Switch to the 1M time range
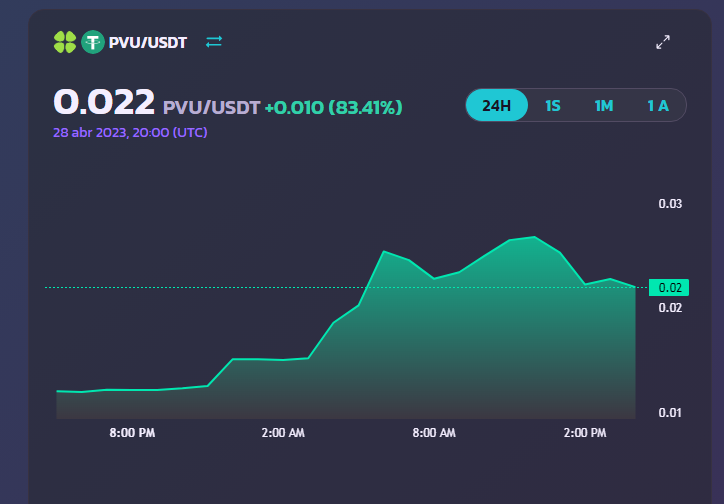Screen dimensions: 724x504 [x=604, y=106]
